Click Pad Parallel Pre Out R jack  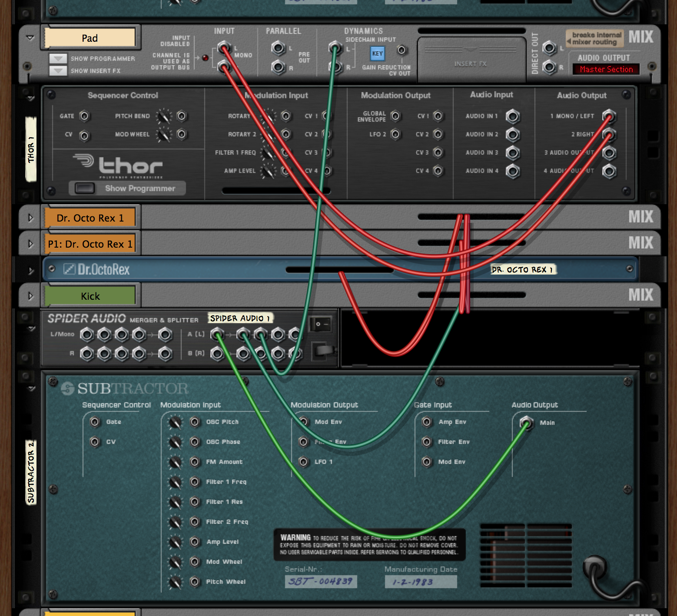click(278, 67)
